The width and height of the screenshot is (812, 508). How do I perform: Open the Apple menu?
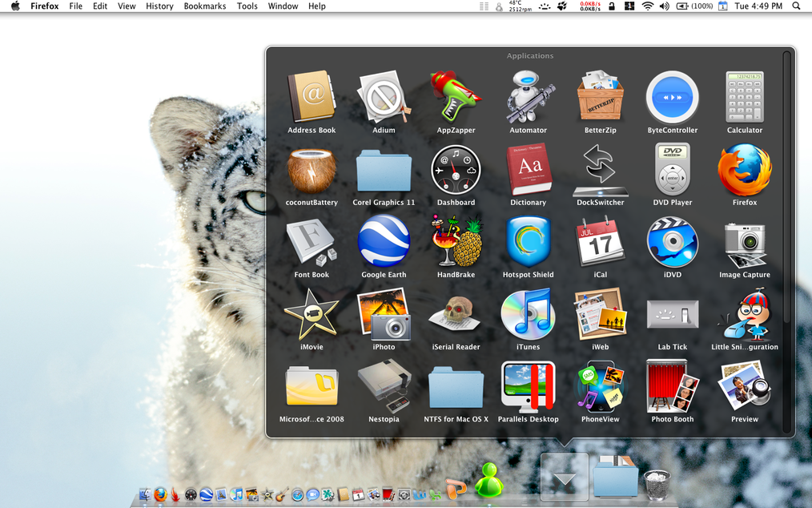[15, 6]
